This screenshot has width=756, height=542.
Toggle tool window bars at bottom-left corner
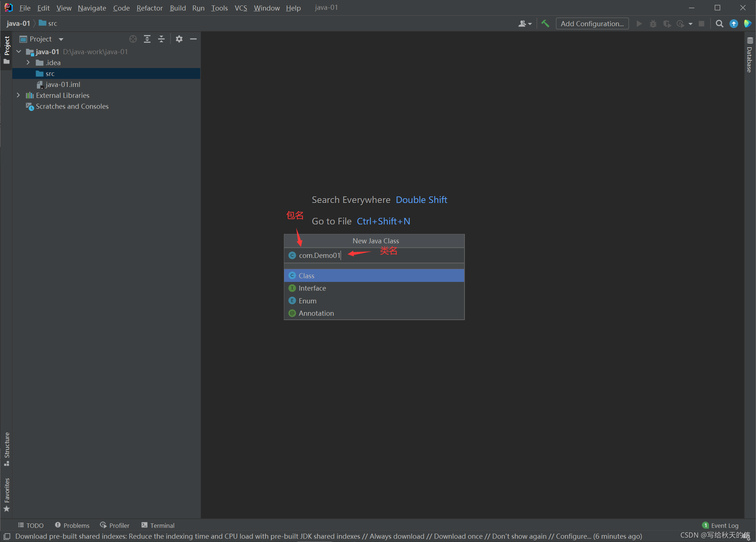7,536
